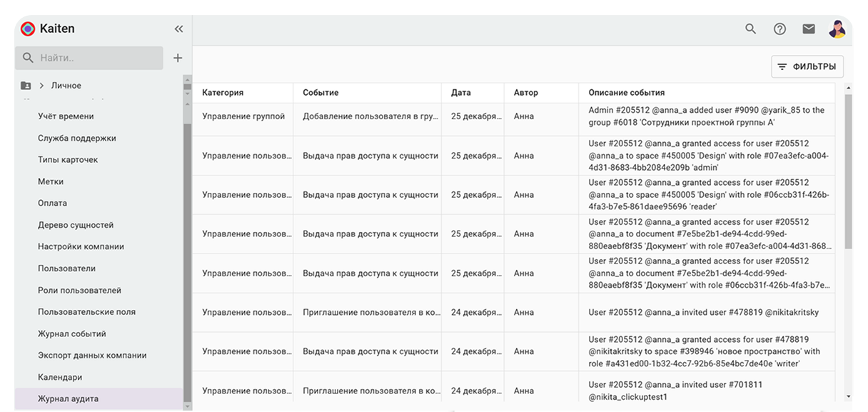Screen dimensions: 868x412
Task: Click the folder icon beside Личное
Action: pos(26,86)
